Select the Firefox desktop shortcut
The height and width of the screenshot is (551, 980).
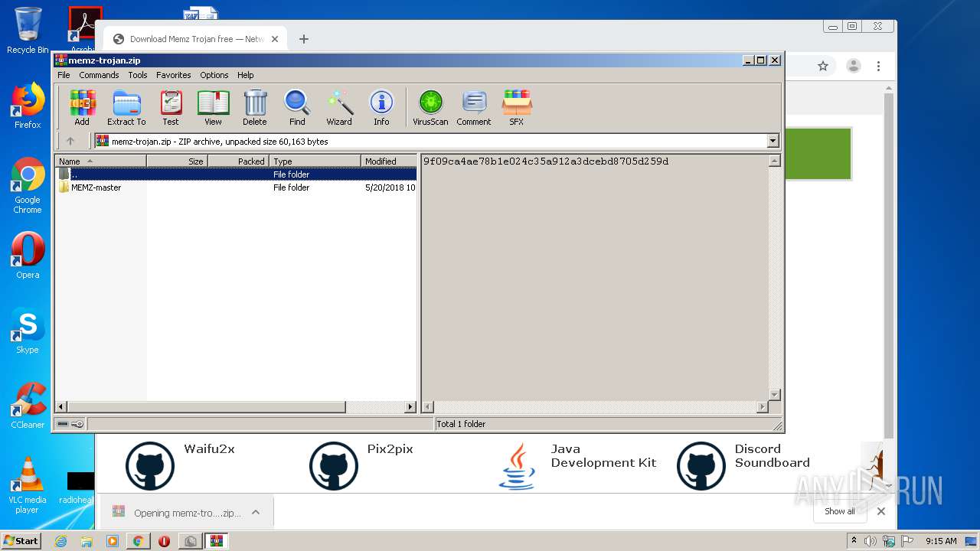[x=28, y=106]
